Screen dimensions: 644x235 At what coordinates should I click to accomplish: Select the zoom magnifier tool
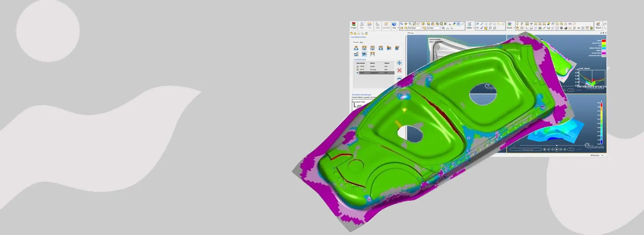pyautogui.click(x=410, y=24)
